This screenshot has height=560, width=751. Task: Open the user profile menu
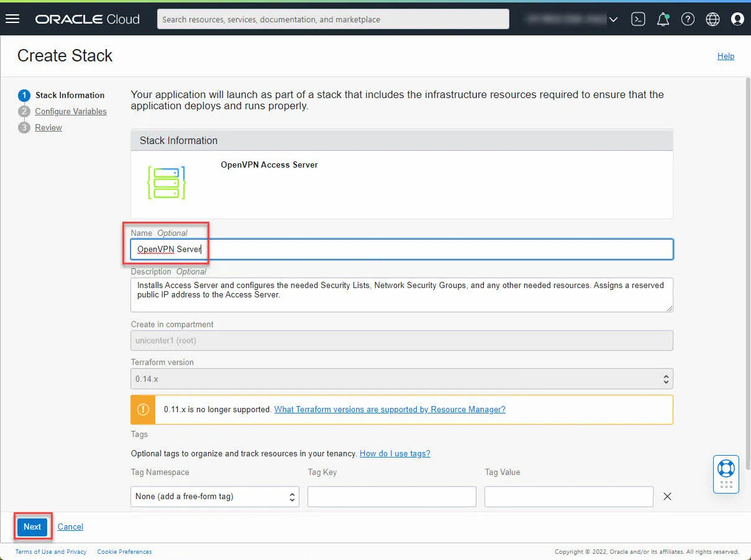(737, 19)
